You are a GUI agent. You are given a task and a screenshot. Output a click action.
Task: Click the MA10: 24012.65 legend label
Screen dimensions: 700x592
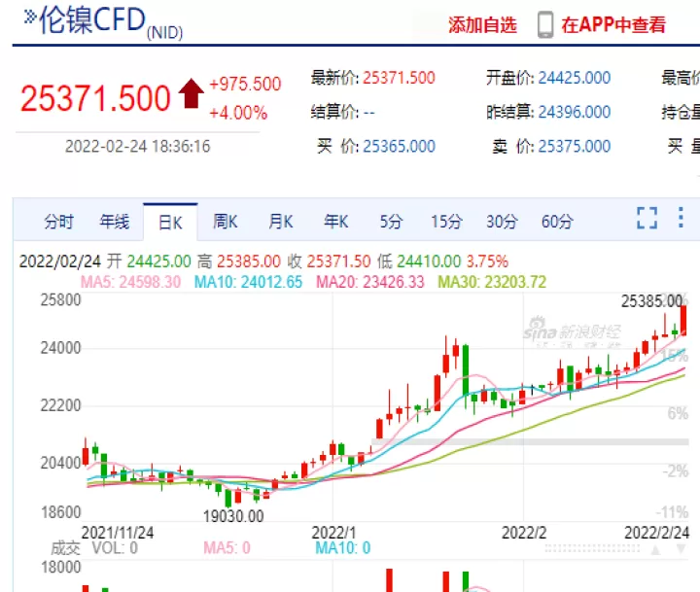point(248,282)
